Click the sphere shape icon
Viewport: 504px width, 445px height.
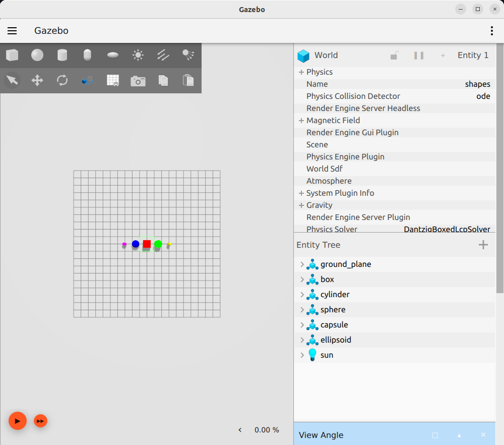[x=37, y=55]
